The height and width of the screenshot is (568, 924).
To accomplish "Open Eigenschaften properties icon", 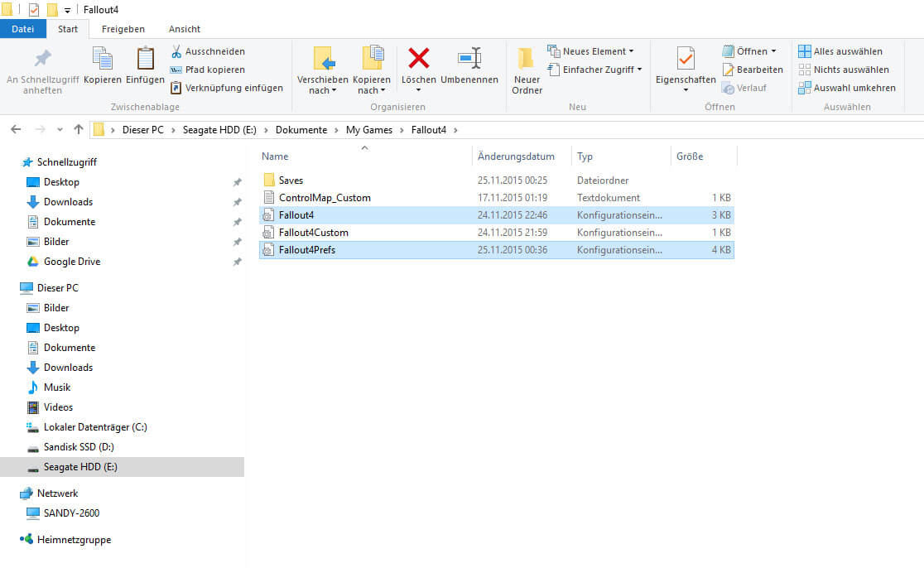I will pyautogui.click(x=686, y=58).
